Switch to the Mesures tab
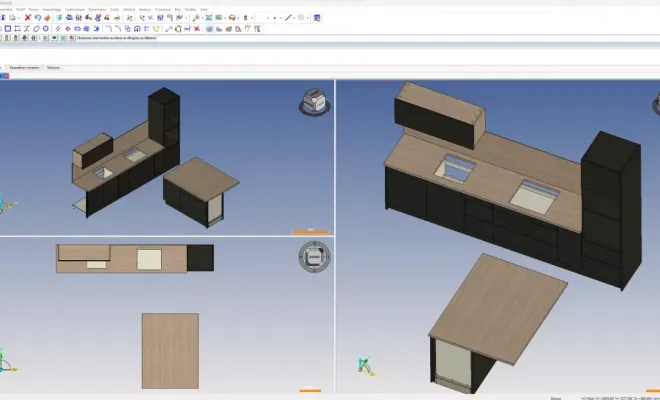The image size is (660, 400). click(53, 67)
